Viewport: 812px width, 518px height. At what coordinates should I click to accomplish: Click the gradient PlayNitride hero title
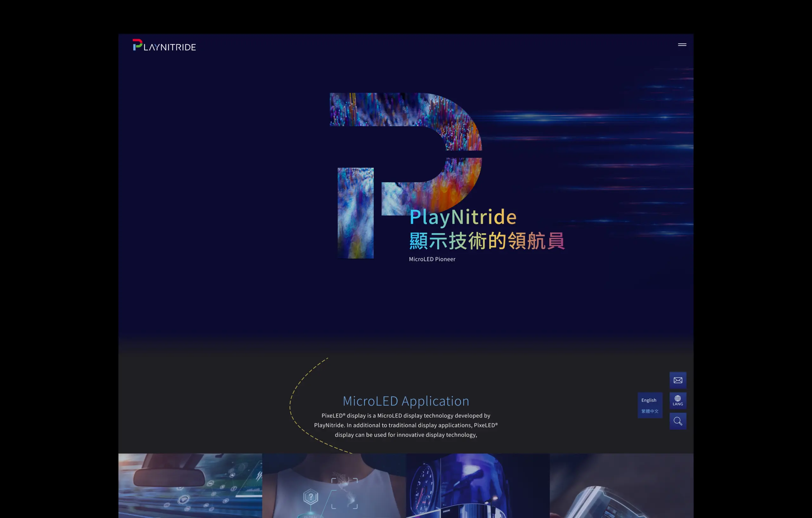pyautogui.click(x=463, y=217)
